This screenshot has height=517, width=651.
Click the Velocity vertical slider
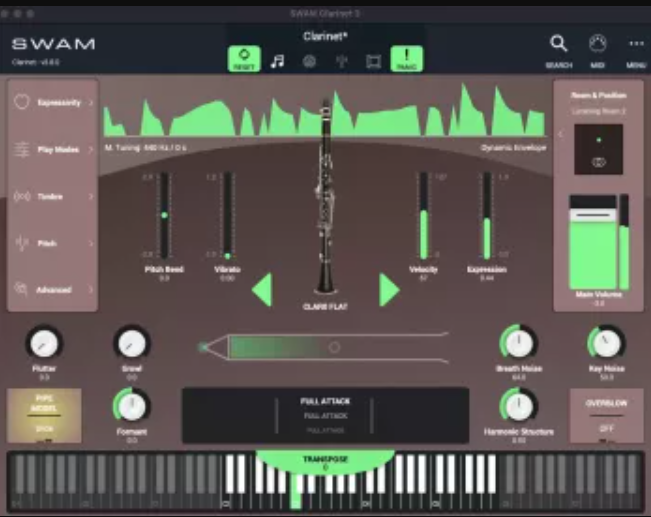(423, 216)
